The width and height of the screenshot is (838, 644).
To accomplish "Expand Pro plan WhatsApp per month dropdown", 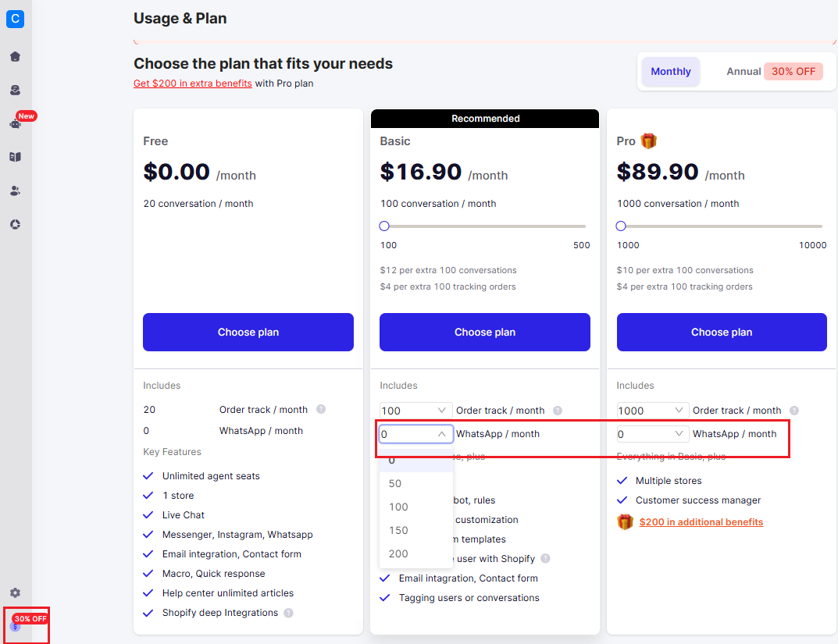I will coord(653,434).
